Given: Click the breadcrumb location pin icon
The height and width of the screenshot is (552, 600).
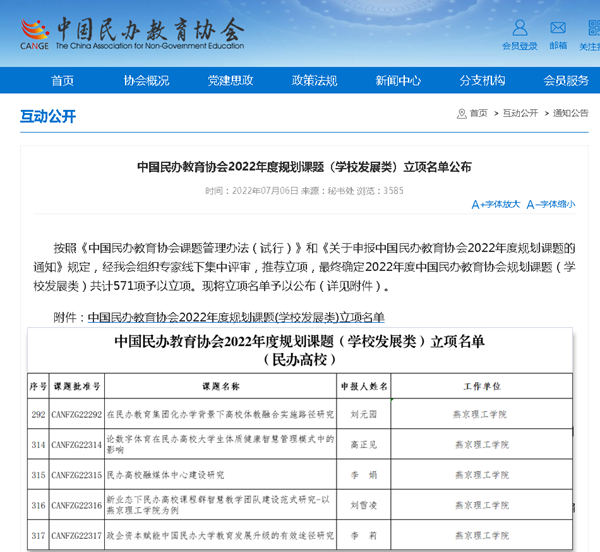Looking at the screenshot, I should [461, 113].
